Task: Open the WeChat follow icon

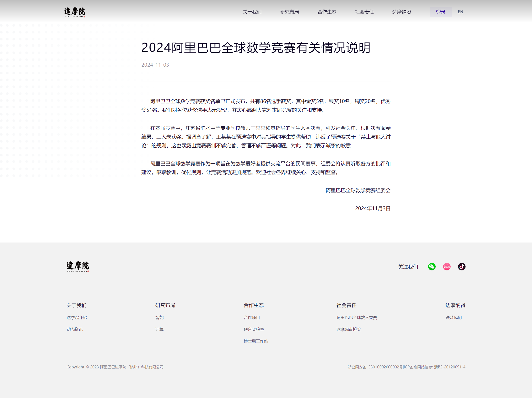Action: coord(432,267)
